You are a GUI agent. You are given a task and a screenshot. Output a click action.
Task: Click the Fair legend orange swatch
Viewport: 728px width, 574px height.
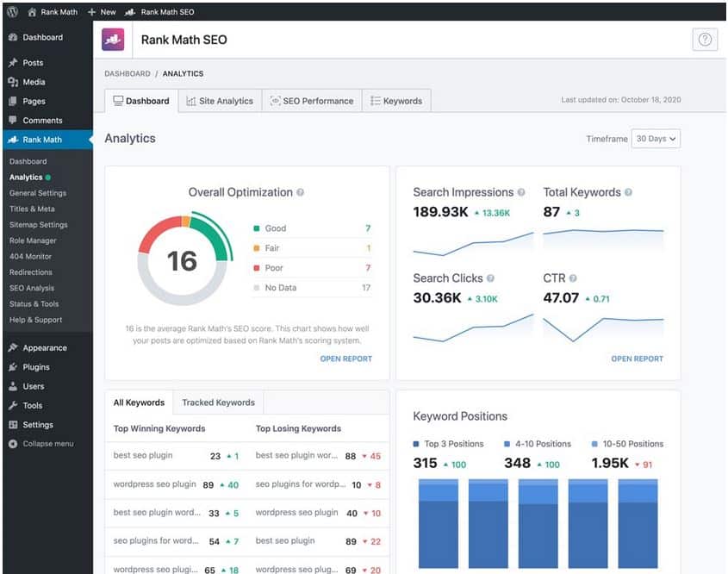256,248
